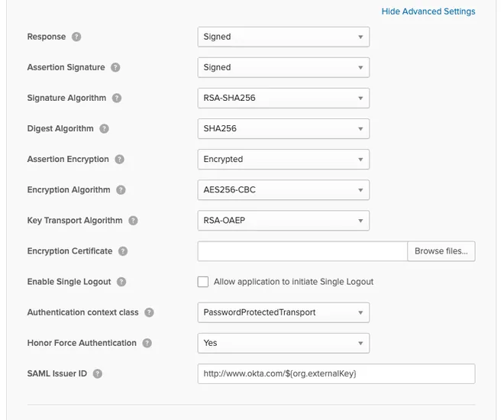Click the Digest Algorithm label
Viewport: 504px width, 420px height.
(x=60, y=128)
